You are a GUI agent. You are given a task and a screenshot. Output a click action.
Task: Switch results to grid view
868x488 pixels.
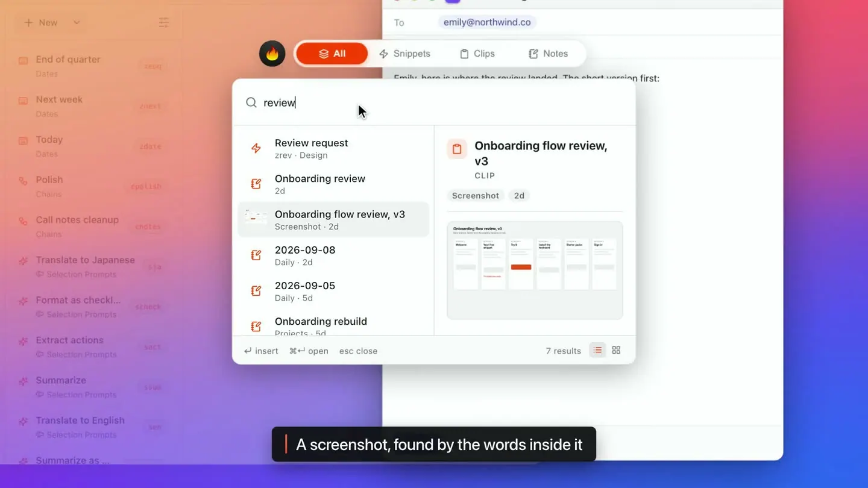616,350
